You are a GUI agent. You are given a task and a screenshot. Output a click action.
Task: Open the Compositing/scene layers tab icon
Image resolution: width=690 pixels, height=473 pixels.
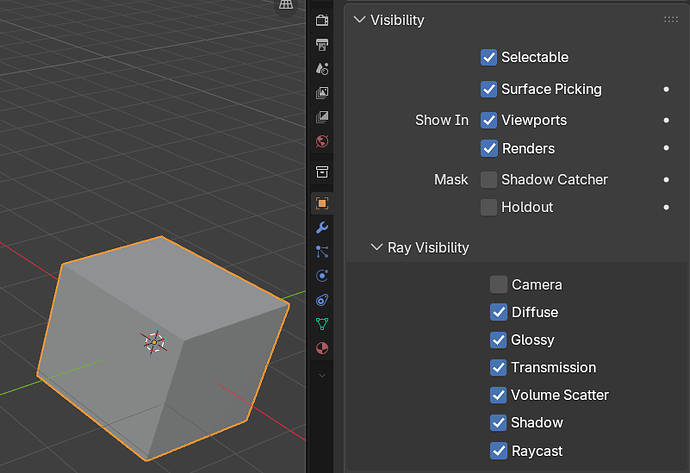[322, 117]
